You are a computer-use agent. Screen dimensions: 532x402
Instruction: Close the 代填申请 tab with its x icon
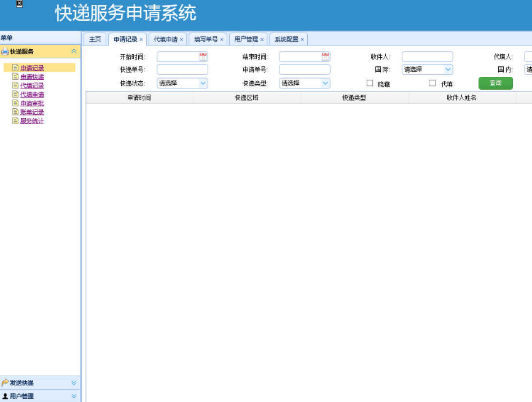181,39
